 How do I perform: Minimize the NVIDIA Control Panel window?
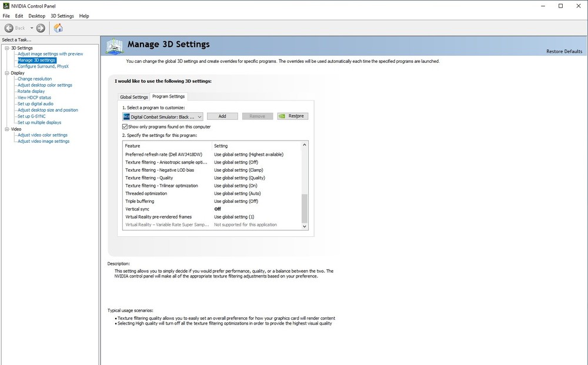click(543, 6)
